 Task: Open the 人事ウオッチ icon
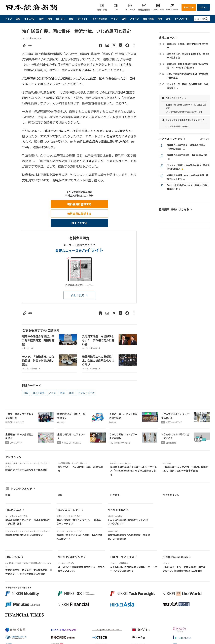click(158, 6)
